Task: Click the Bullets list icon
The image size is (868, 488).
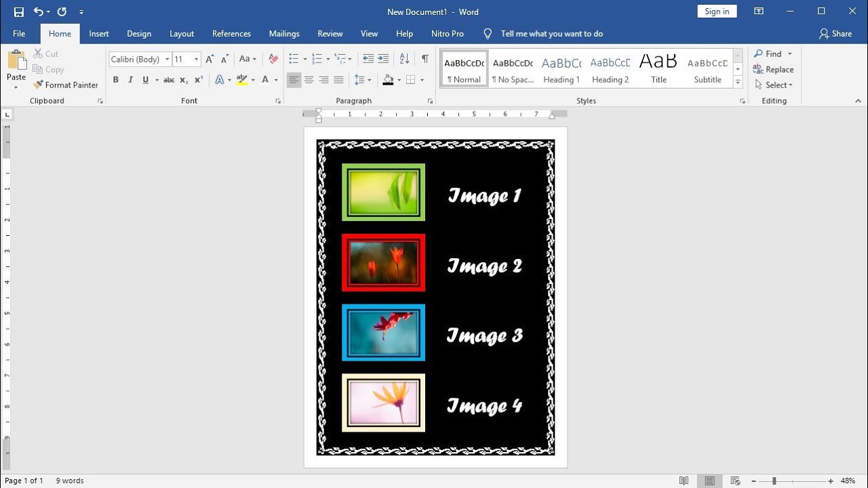Action: pyautogui.click(x=294, y=59)
